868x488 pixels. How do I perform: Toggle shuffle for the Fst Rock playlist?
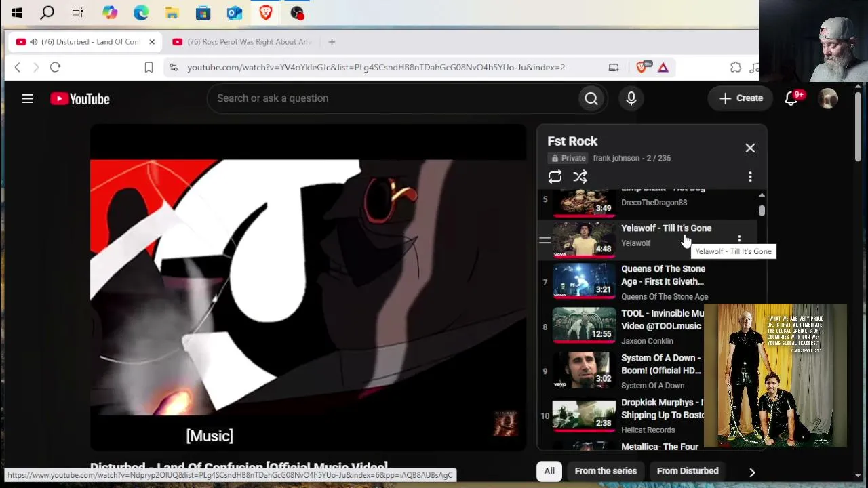[580, 177]
